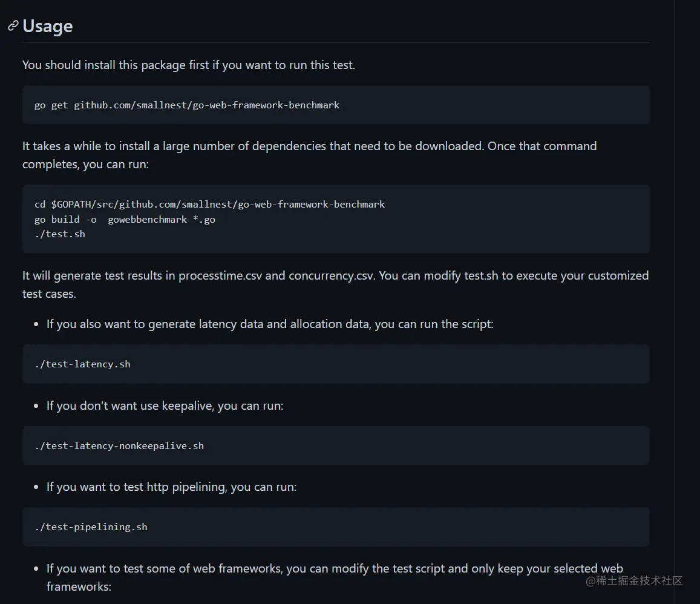
Task: Click the cd $GOPATH command line
Action: 209,205
